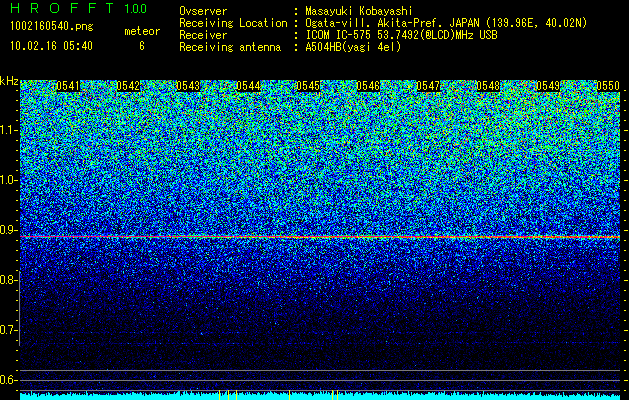629x400 pixels.
Task: Click the isolated yellow meteor tick before 0545
Action: point(290,395)
